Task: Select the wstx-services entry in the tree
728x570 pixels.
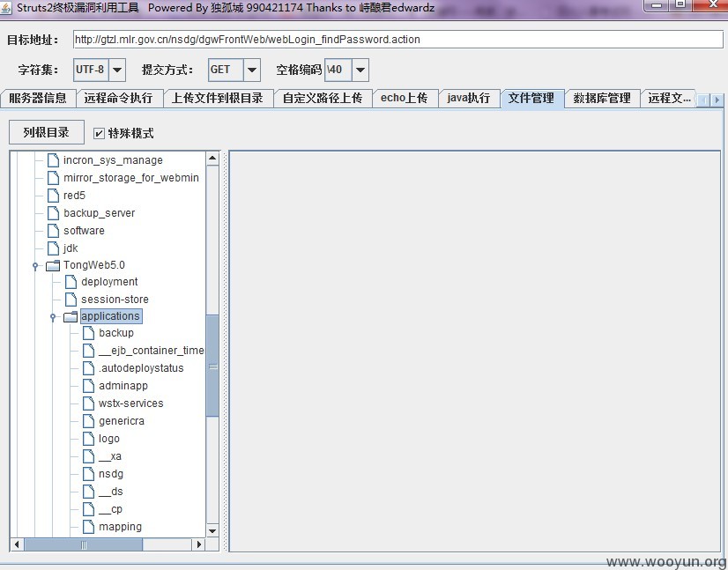Action: tap(131, 403)
